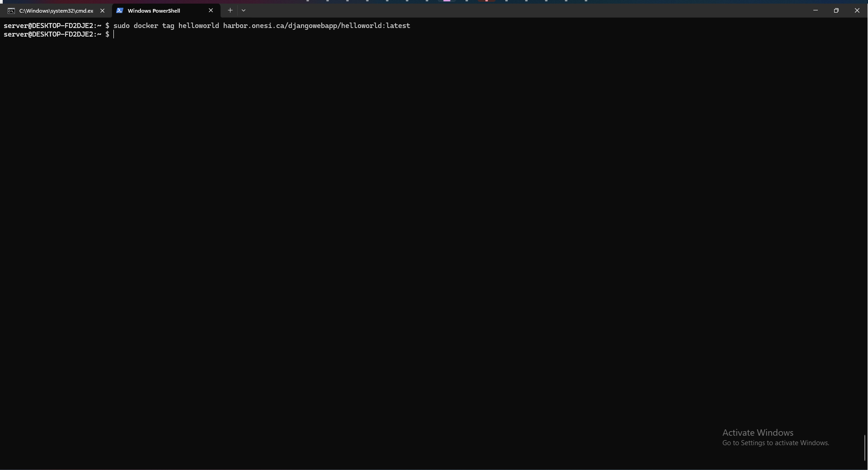The image size is (868, 470).
Task: Switch to the cmd.exe tab
Action: point(56,11)
